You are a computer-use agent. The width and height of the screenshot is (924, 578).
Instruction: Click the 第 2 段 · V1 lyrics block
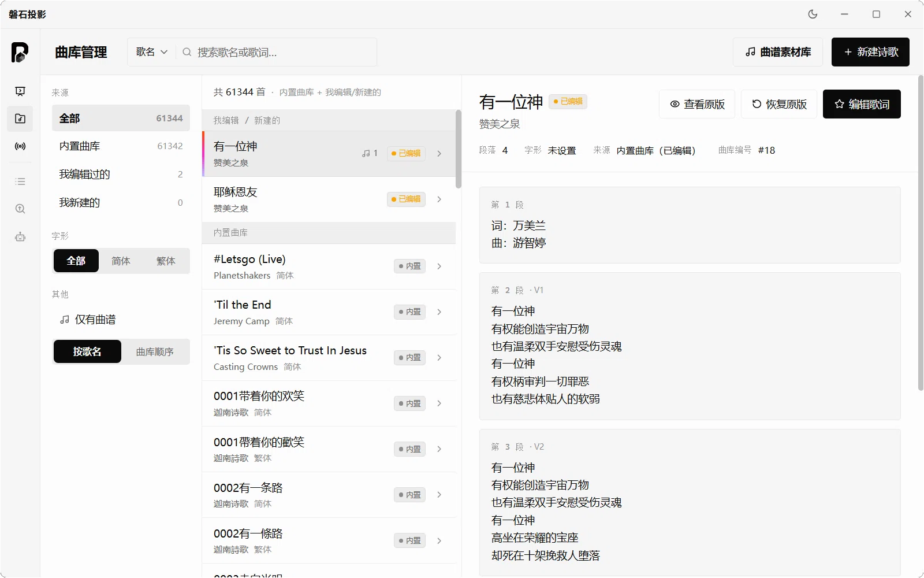point(690,346)
